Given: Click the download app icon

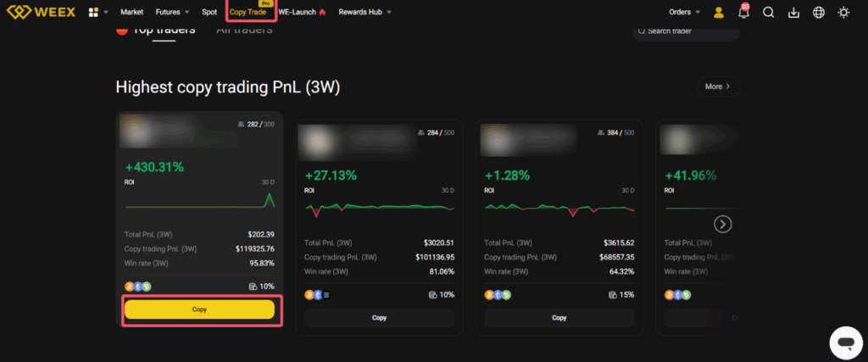Looking at the screenshot, I should click(793, 13).
